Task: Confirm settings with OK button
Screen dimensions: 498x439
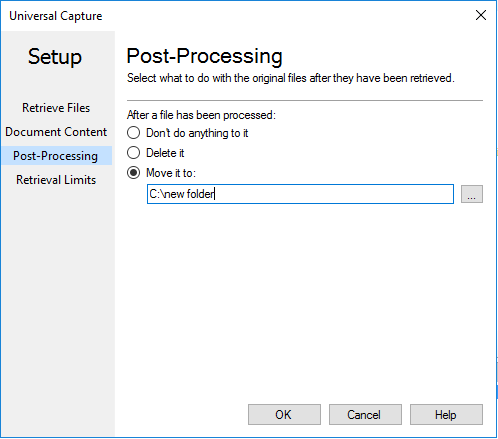Action: [x=284, y=415]
